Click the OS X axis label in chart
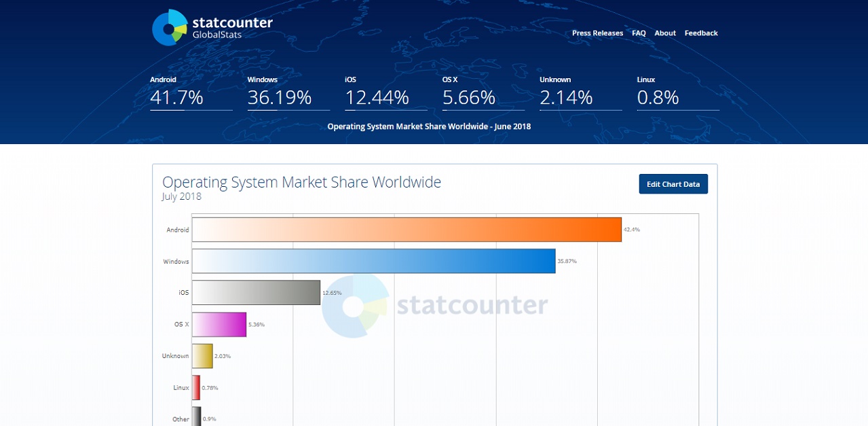The height and width of the screenshot is (426, 868). (x=182, y=324)
